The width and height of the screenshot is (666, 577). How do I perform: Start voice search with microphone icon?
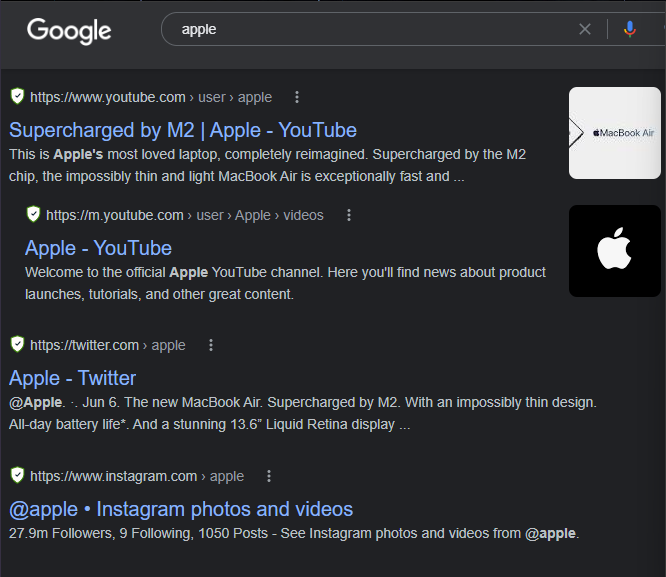(629, 29)
